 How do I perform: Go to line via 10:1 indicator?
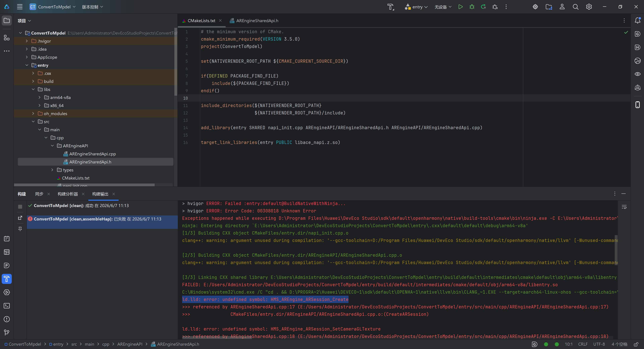pos(569,344)
